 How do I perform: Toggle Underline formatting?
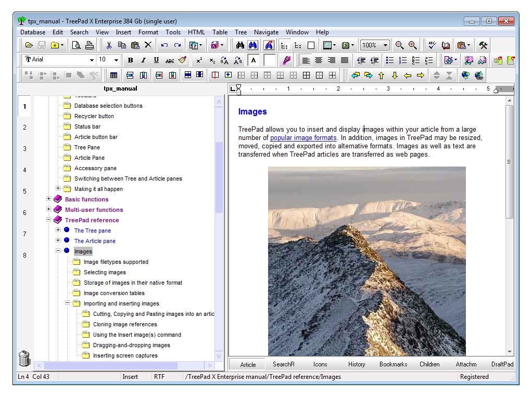coord(156,60)
